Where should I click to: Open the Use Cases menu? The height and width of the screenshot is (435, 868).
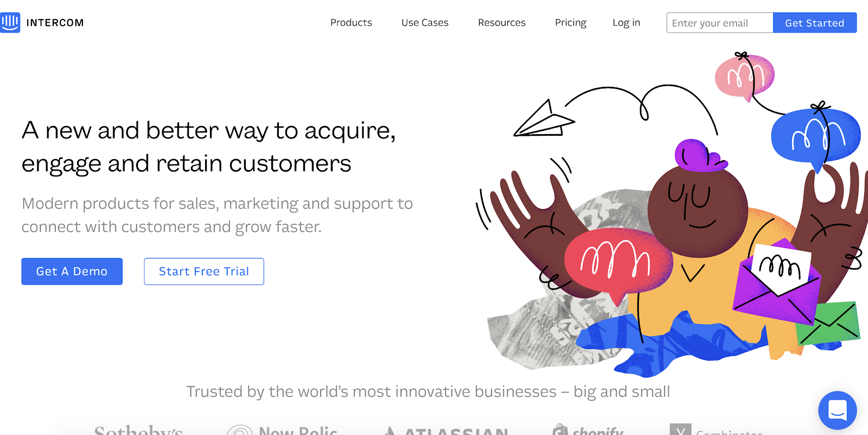tap(425, 23)
